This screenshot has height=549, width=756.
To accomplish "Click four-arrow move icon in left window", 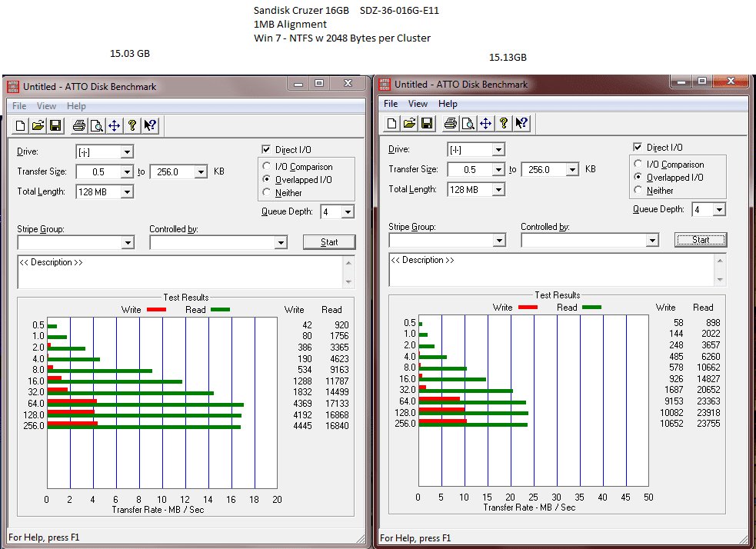I will [115, 126].
